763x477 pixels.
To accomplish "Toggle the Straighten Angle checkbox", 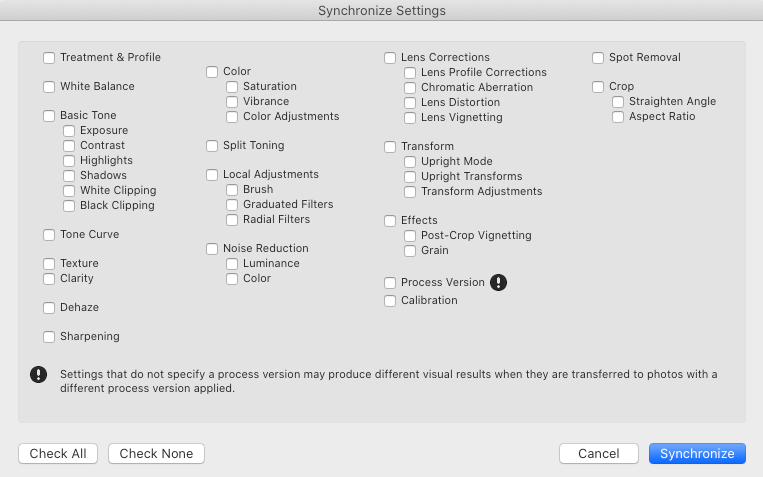I will [618, 102].
